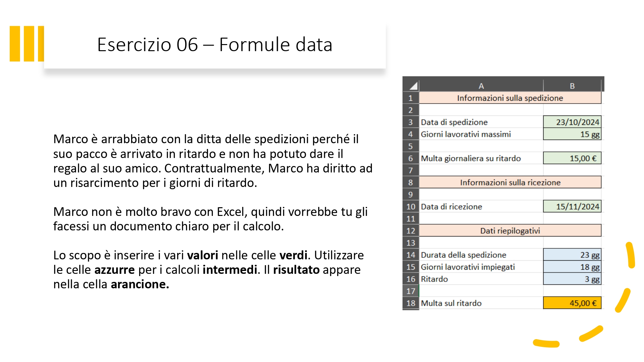Click the reception date cell 15/11/2024

click(x=572, y=207)
